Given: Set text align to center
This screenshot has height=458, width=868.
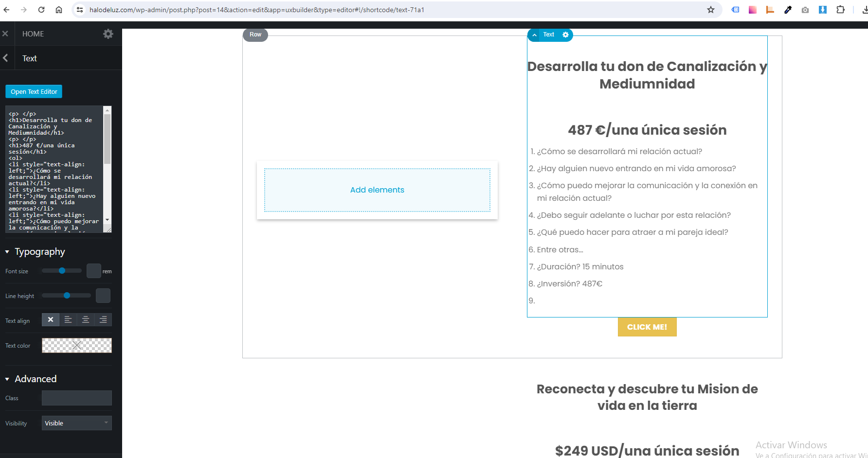Looking at the screenshot, I should [x=86, y=319].
